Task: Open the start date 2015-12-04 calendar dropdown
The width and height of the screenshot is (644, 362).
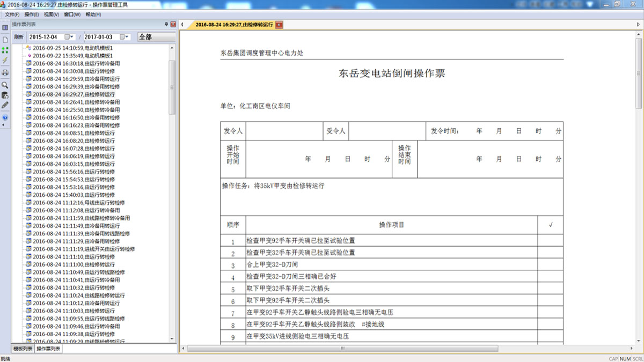Action: coord(69,37)
